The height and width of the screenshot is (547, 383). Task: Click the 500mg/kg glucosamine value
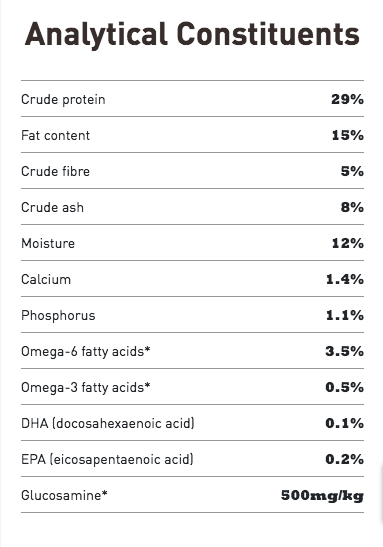click(322, 496)
